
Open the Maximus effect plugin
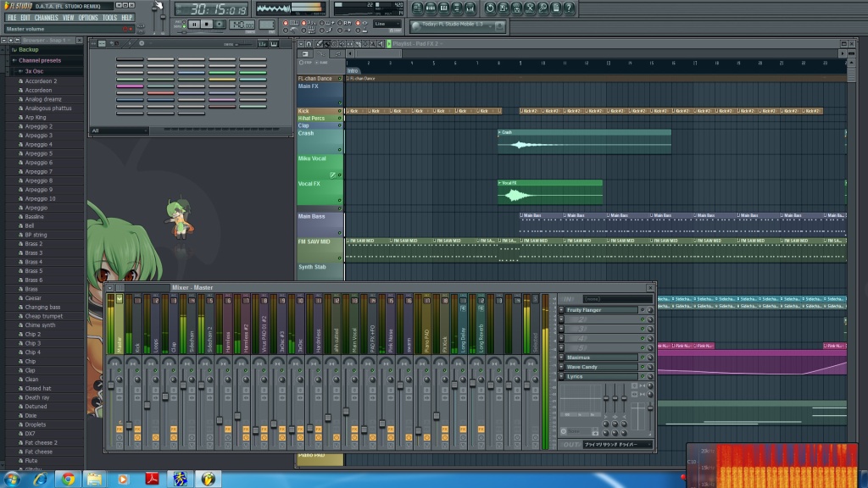[601, 358]
